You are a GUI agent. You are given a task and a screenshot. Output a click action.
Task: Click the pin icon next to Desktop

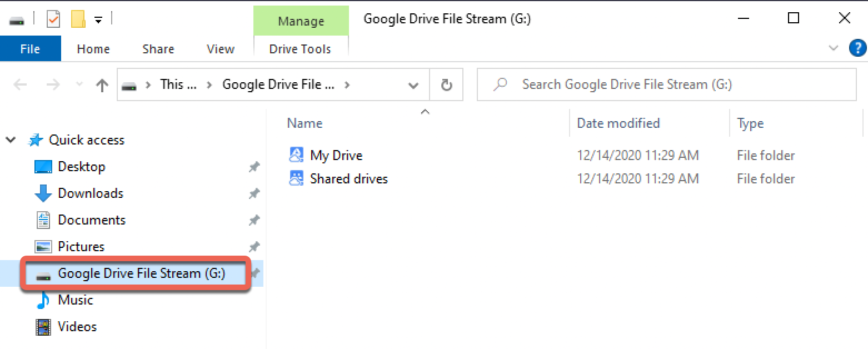(x=254, y=167)
